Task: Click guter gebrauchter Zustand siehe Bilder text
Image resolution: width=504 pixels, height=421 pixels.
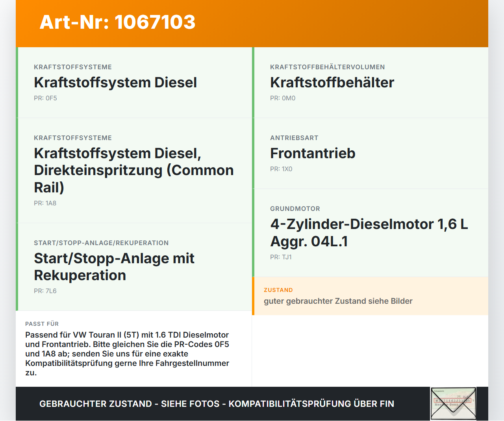Action: (338, 301)
